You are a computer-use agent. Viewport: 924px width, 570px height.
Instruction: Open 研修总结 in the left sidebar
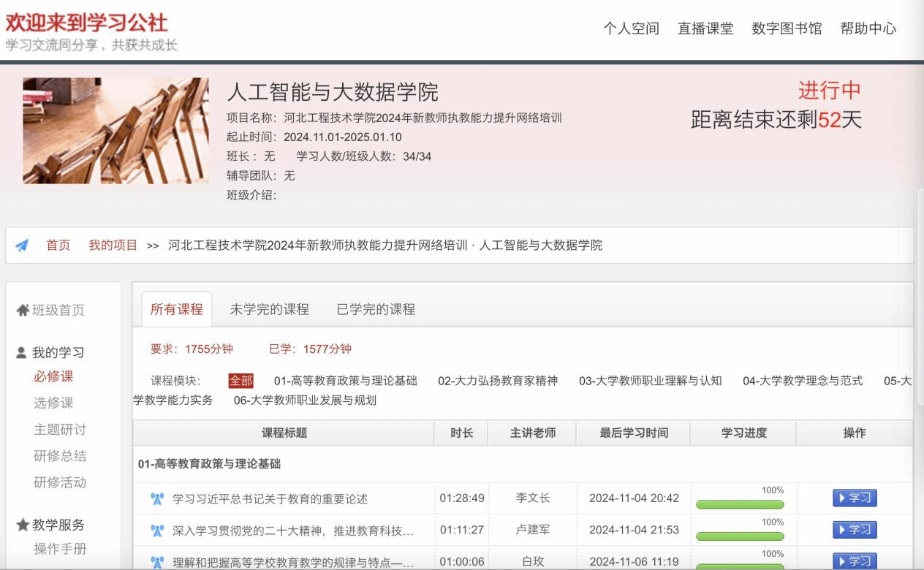(x=60, y=456)
